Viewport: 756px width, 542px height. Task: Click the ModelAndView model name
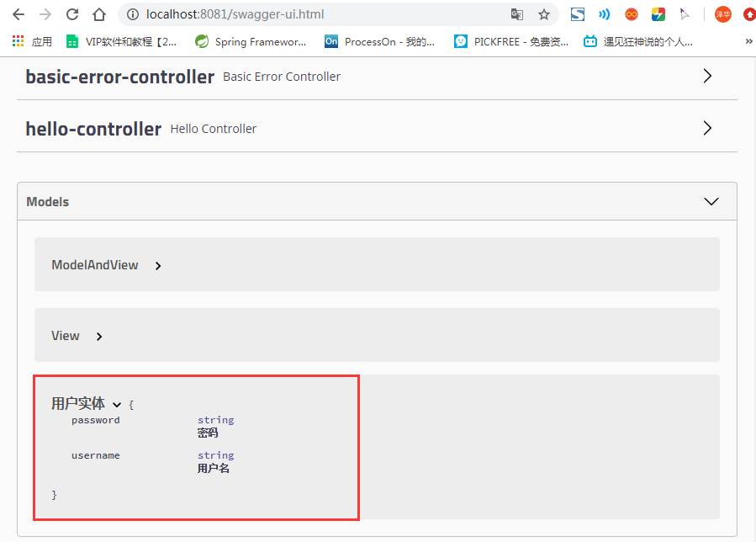[95, 265]
